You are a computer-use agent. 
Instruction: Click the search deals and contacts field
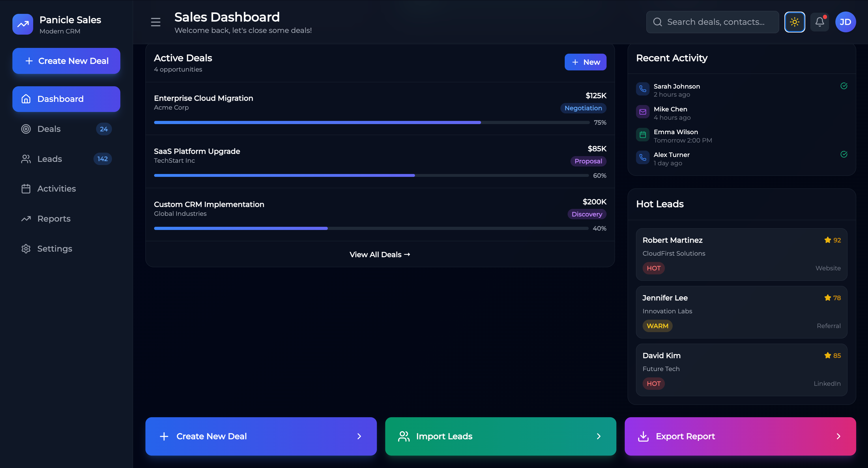(x=712, y=22)
